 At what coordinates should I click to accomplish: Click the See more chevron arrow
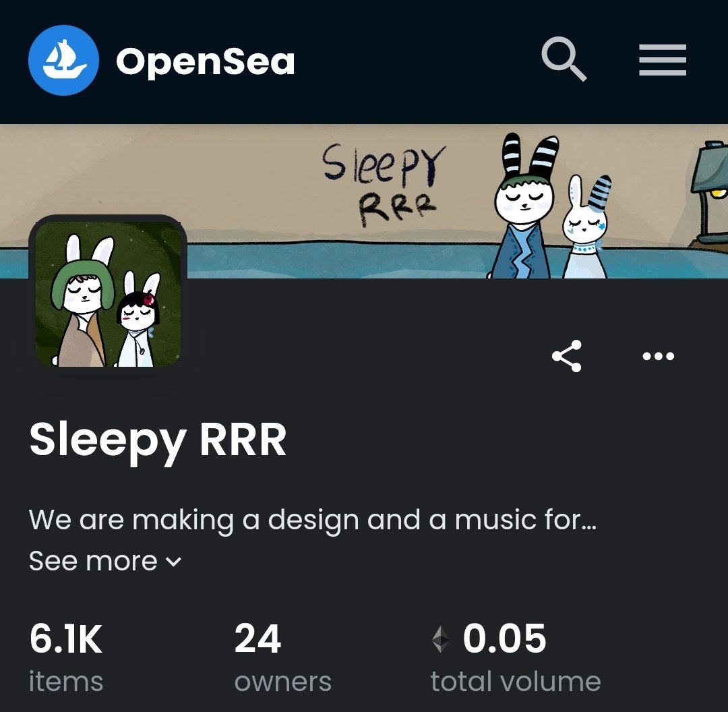click(x=174, y=562)
